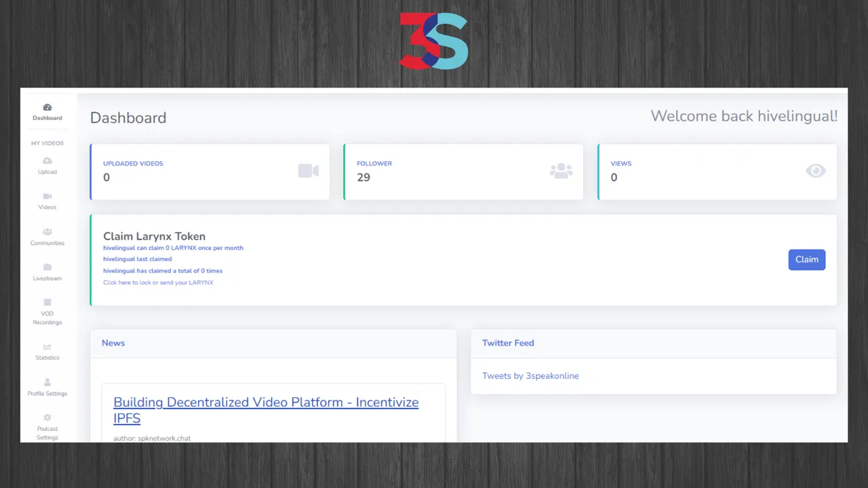Click 'hivelingual has claimed a total of 0 times'
Screen dimensions: 868x488
tap(163, 271)
